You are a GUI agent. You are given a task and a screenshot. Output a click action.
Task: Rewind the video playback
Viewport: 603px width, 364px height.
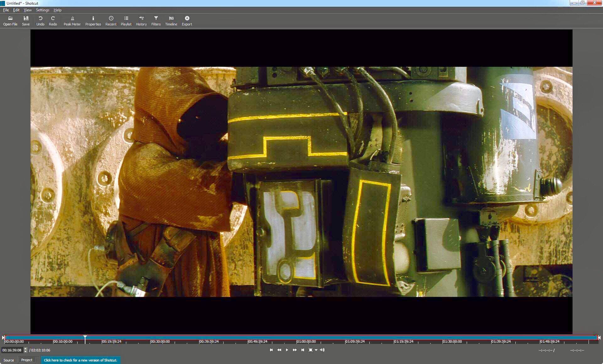point(279,350)
